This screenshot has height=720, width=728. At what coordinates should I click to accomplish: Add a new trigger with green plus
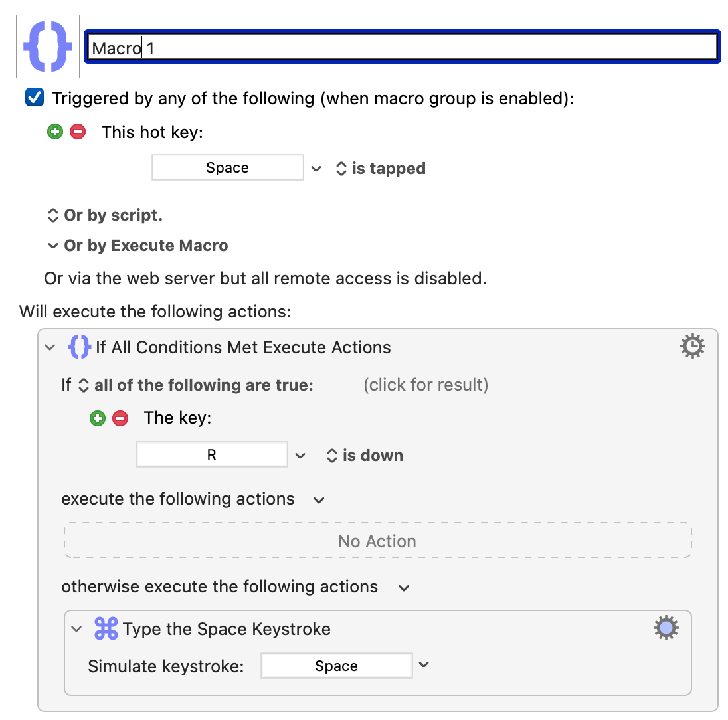click(55, 132)
